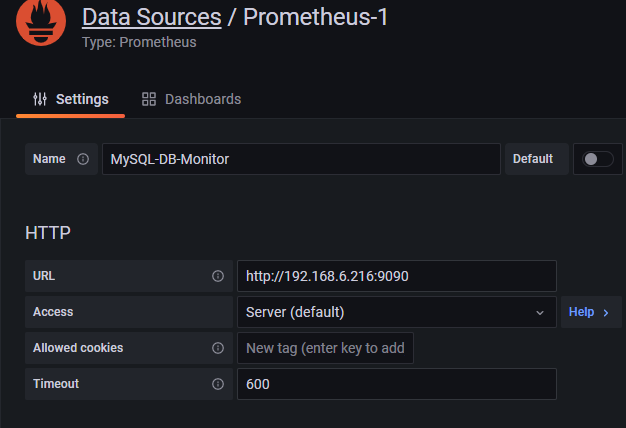
Task: Toggle the Default data source switch
Action: [x=597, y=159]
